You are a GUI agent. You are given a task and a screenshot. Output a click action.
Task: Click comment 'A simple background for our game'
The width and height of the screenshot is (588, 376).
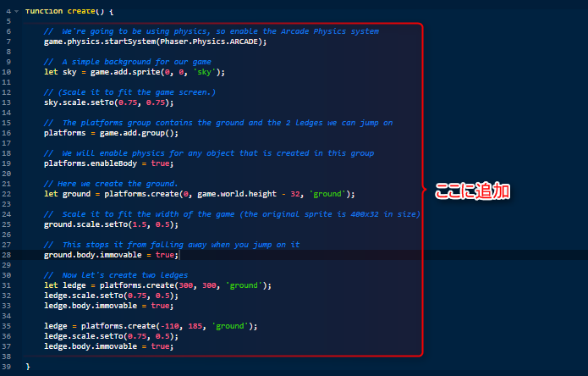(x=128, y=62)
